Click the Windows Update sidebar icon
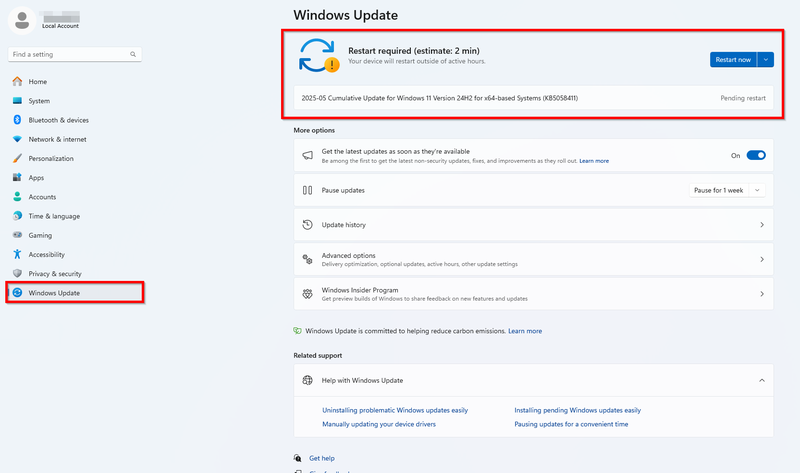The image size is (800, 473). [x=17, y=292]
